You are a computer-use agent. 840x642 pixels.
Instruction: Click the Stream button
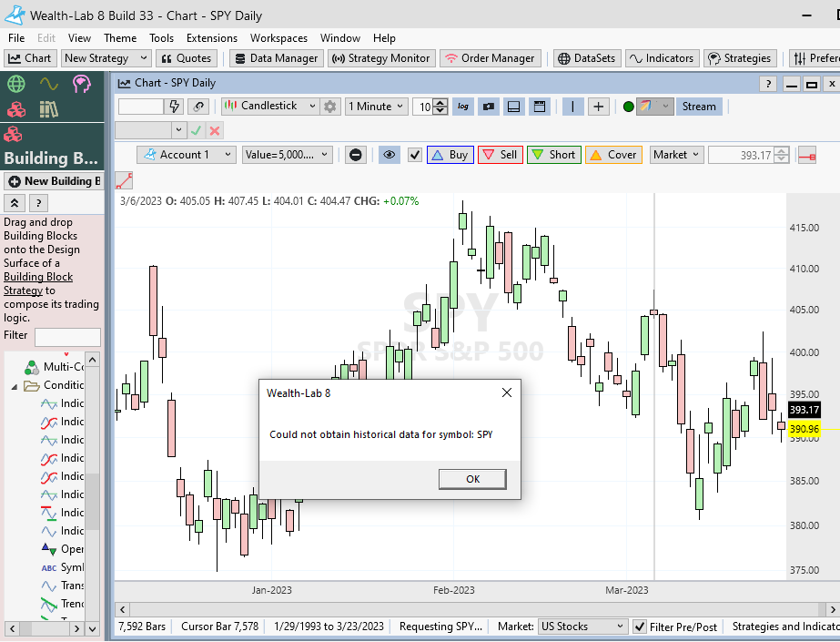coord(699,107)
